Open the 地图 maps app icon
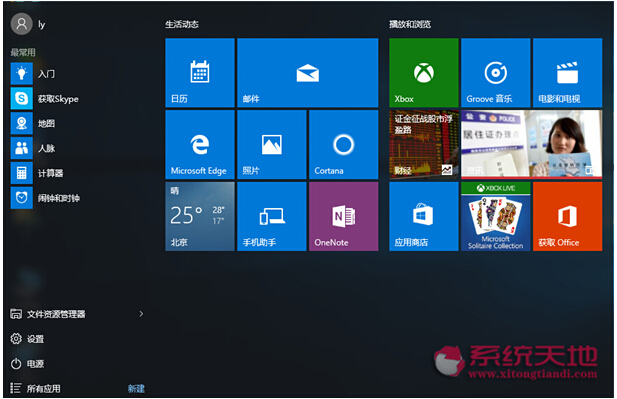Viewport: 617px width, 399px height. coord(22,123)
